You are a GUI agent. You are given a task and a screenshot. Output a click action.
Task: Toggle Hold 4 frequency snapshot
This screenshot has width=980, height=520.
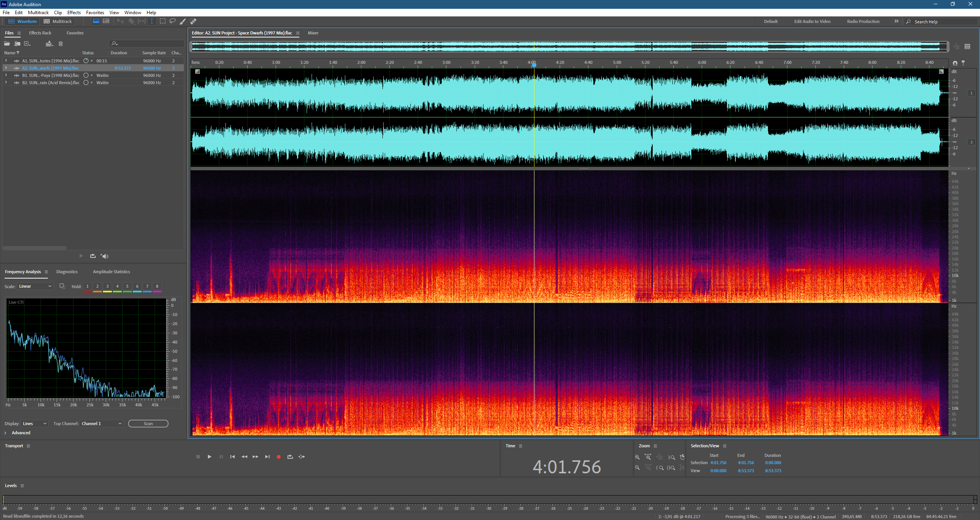tap(117, 286)
